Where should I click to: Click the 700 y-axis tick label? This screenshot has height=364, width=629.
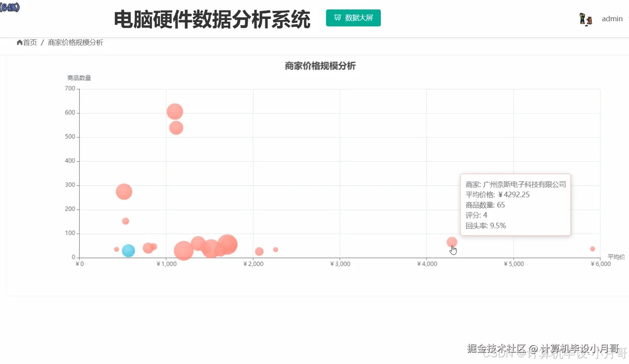[x=70, y=89]
